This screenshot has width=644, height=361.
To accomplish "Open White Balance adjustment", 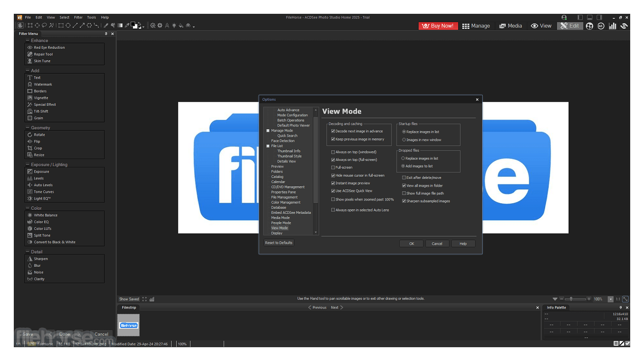I will 46,215.
